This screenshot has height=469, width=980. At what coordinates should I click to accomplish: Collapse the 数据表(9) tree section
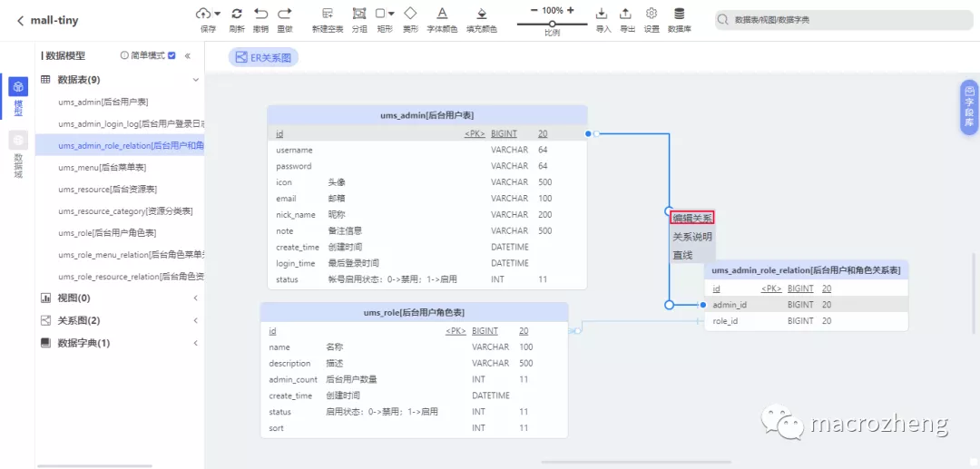click(x=196, y=80)
